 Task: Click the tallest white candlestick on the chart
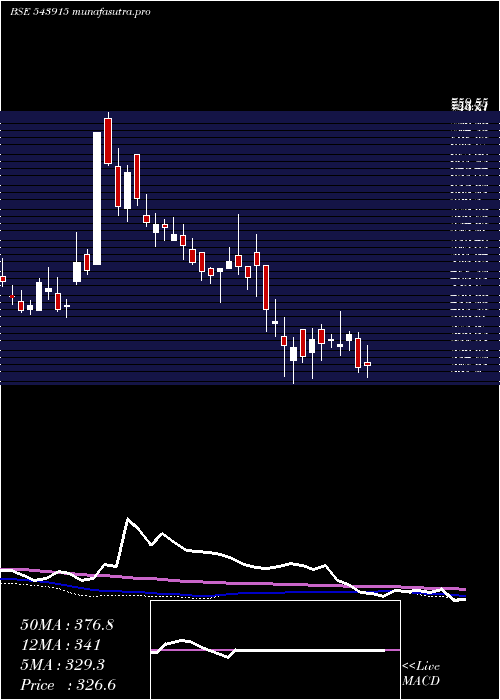pos(97,198)
